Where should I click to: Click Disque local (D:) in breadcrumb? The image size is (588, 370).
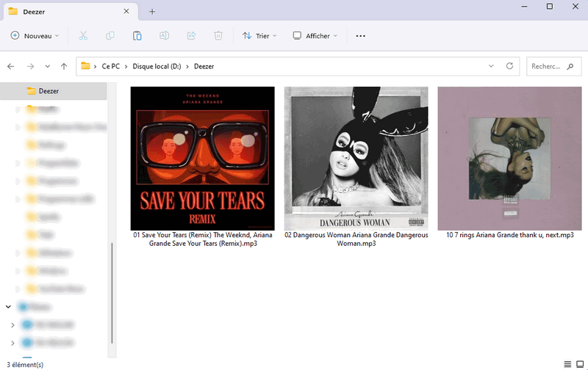(x=157, y=66)
